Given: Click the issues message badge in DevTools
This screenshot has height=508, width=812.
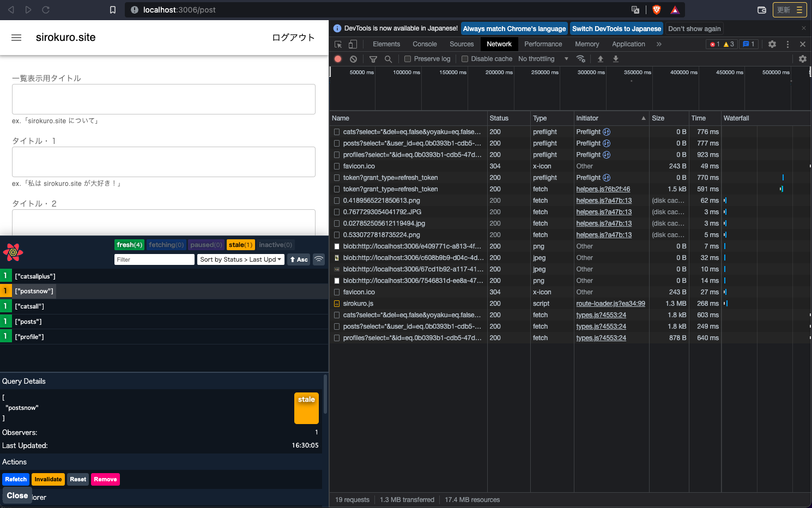Looking at the screenshot, I should tap(749, 44).
